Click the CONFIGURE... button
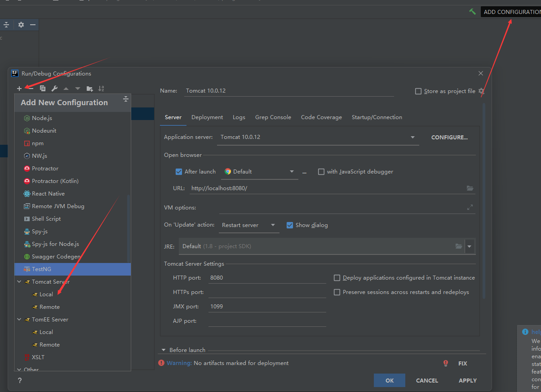 (449, 138)
